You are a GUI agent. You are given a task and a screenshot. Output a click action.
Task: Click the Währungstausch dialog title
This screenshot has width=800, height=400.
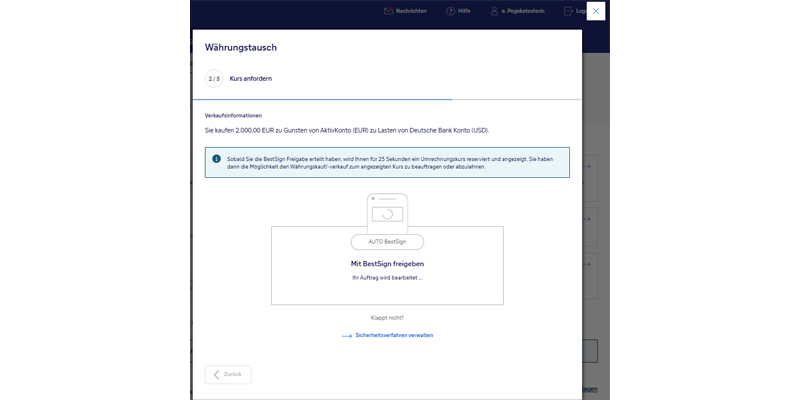(x=241, y=47)
